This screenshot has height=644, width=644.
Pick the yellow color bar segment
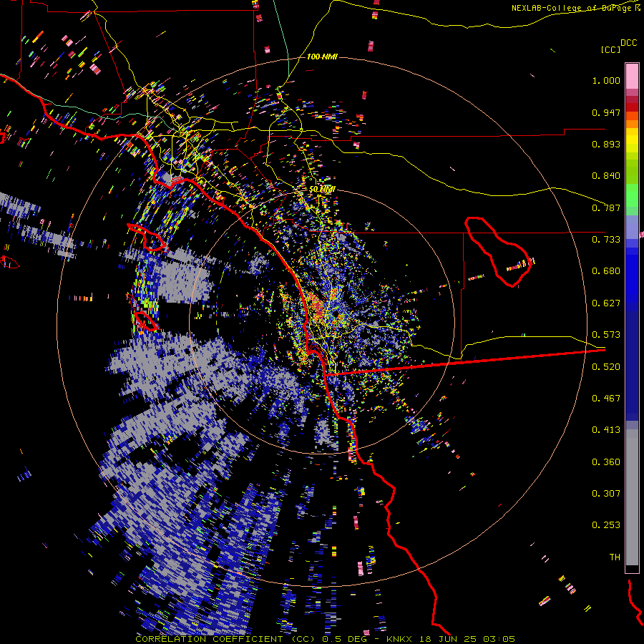pos(632,140)
